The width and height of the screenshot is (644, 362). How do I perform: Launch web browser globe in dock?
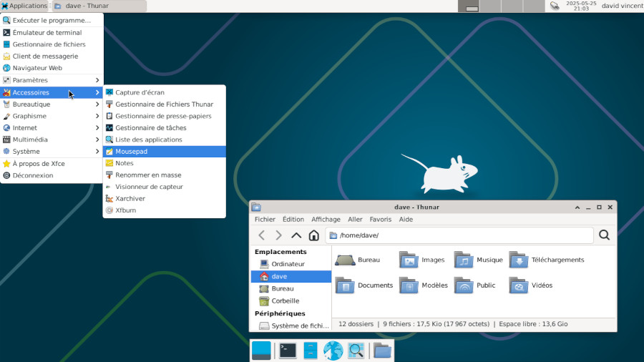click(333, 351)
